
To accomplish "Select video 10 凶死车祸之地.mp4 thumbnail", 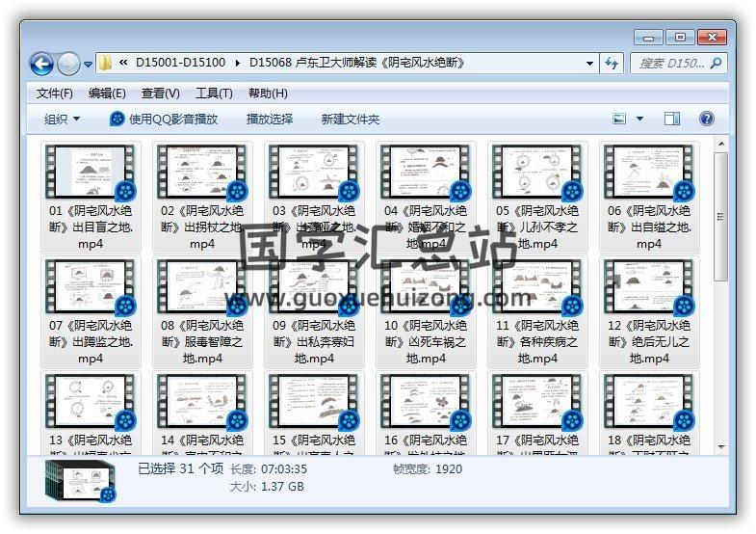I will click(x=426, y=287).
